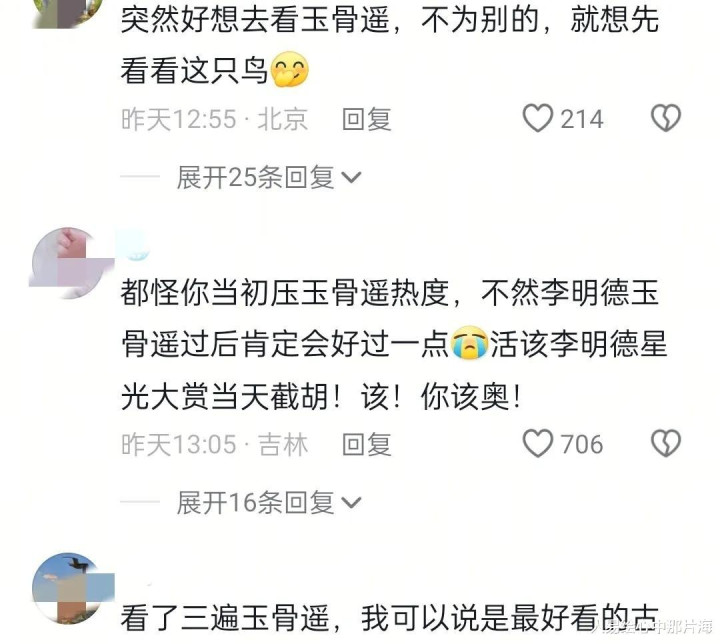Image resolution: width=720 pixels, height=644 pixels.
Task: Click the comment text starting 都怪你当初压玉骨遥热度
Action: tap(394, 344)
